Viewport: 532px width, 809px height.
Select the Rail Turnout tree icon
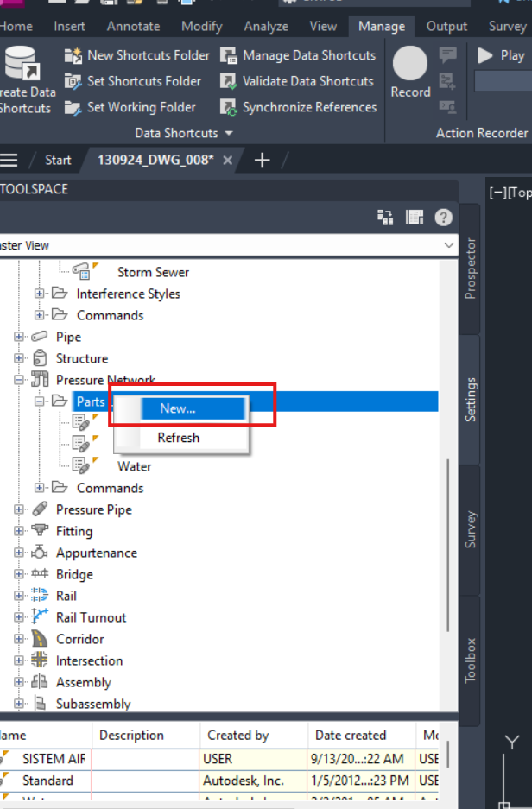pyautogui.click(x=40, y=617)
